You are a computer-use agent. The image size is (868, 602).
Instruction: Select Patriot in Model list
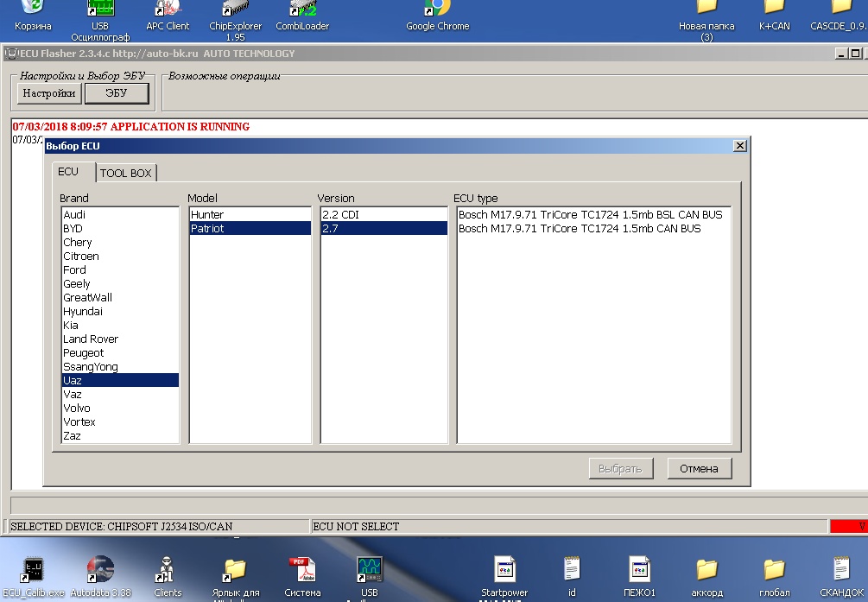(250, 228)
